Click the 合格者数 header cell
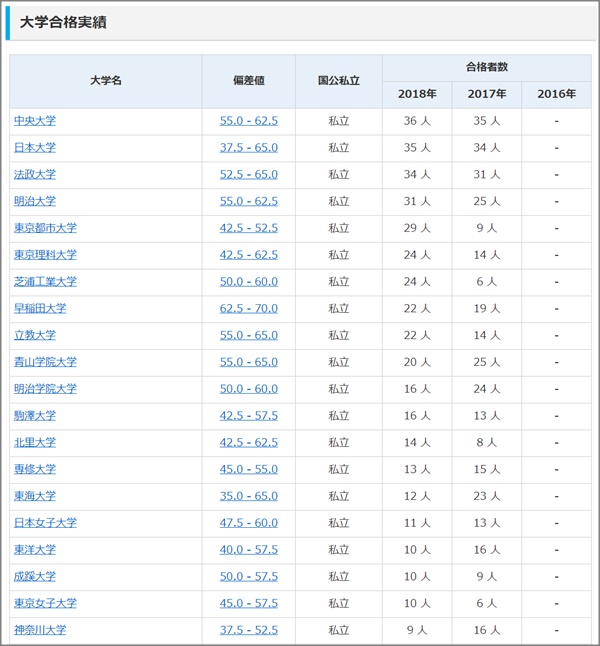The height and width of the screenshot is (646, 600). (x=487, y=67)
